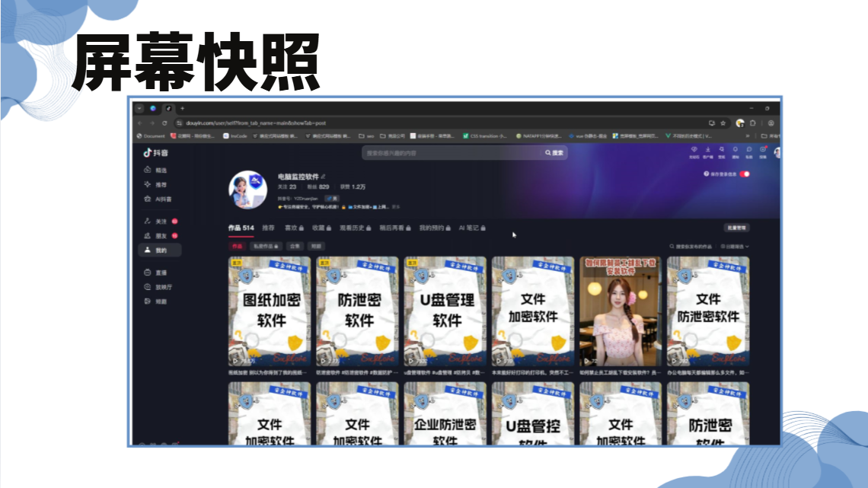Click the browser forward arrow
The width and height of the screenshot is (868, 488).
[152, 123]
